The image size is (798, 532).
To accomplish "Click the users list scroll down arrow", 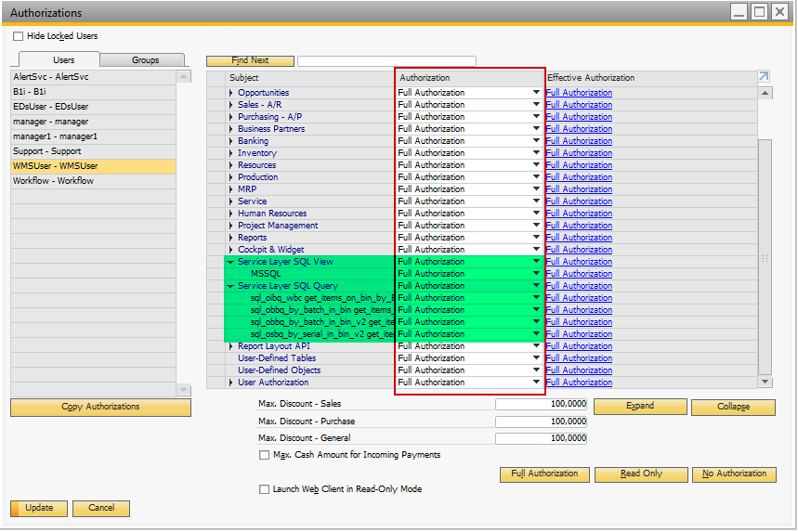I will pyautogui.click(x=183, y=390).
